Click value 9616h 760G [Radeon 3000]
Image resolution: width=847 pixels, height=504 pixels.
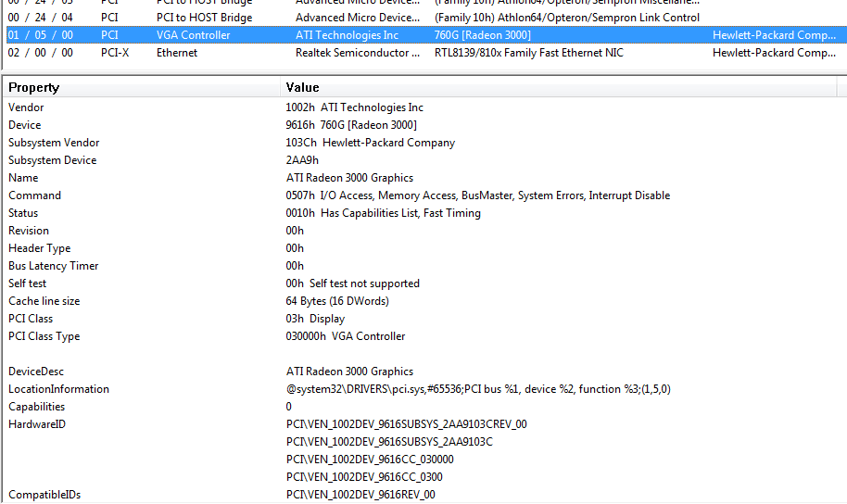[x=351, y=125]
